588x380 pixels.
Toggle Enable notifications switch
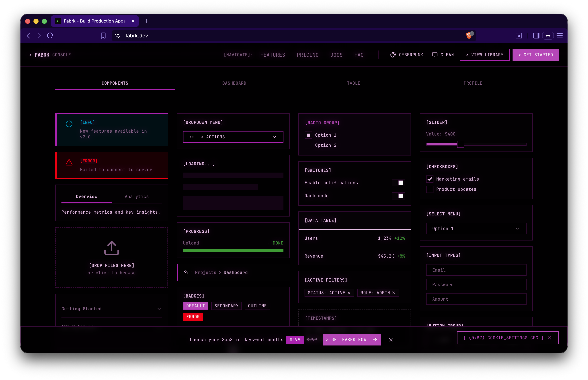point(398,183)
